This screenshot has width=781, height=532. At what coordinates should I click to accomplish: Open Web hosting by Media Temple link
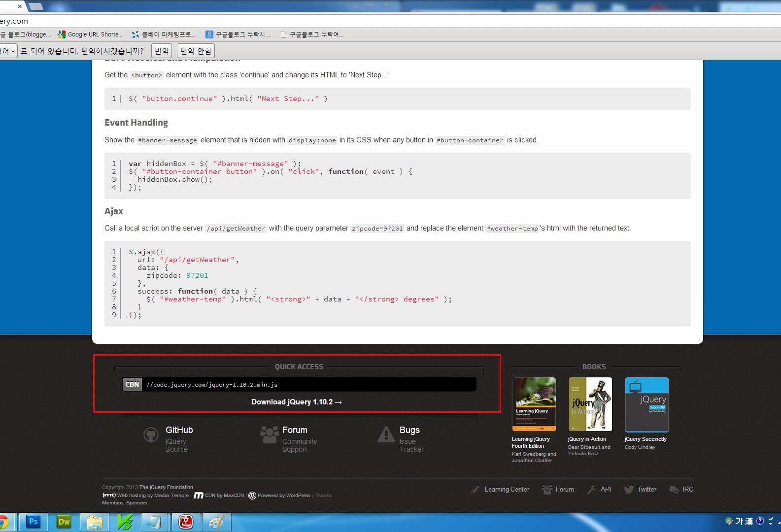pyautogui.click(x=153, y=496)
